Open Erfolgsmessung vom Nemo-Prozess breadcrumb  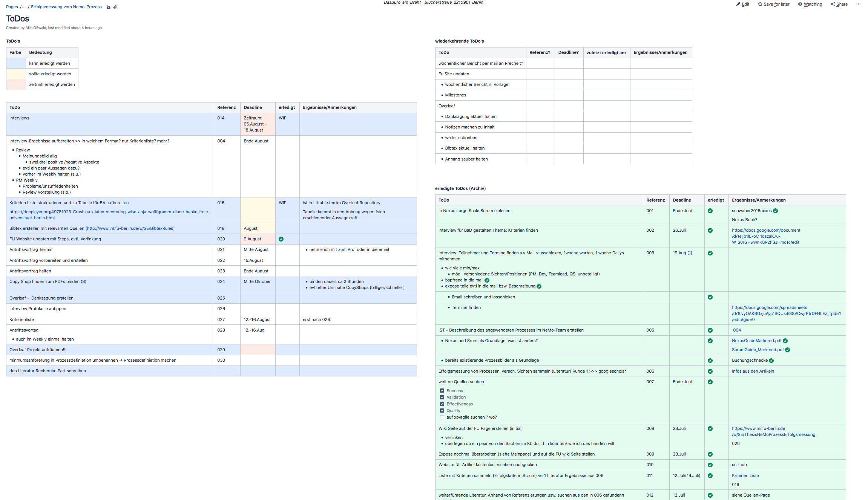pos(66,7)
